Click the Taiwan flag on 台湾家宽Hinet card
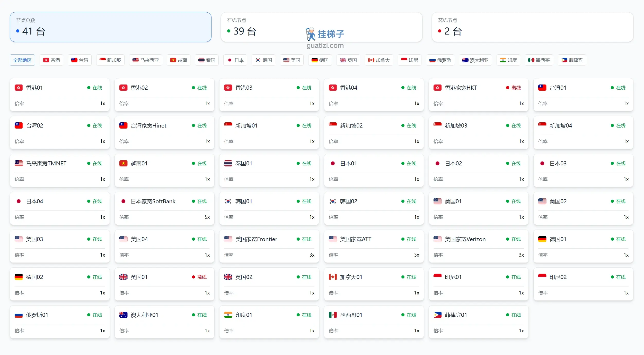Screen dimensions: 644x355 pyautogui.click(x=123, y=126)
